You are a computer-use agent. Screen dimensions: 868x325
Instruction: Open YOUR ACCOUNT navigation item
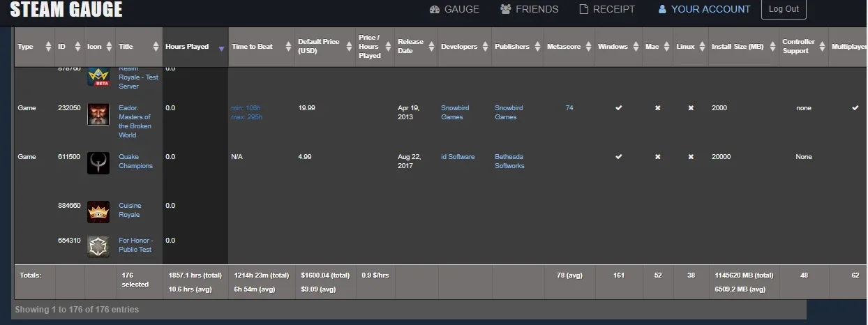tap(704, 9)
